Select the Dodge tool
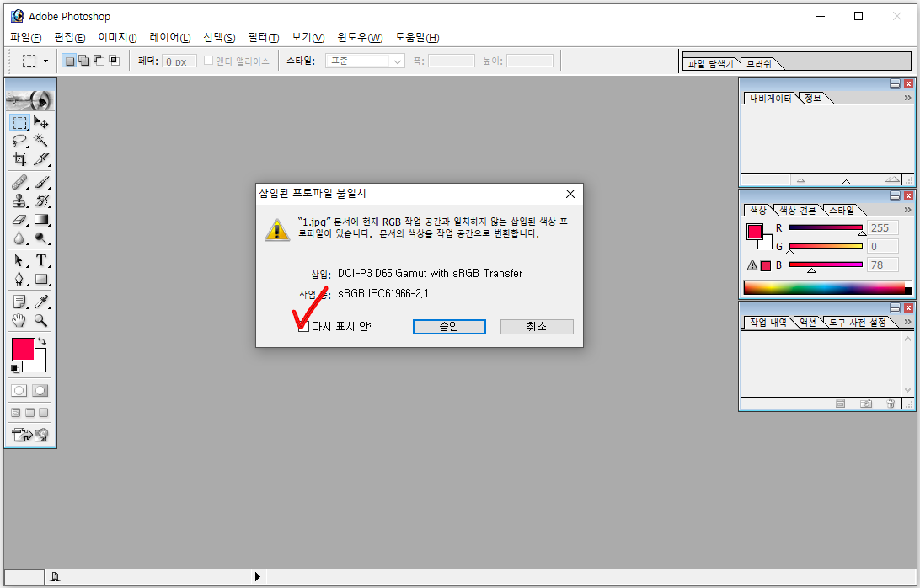This screenshot has width=920, height=588. [x=41, y=238]
